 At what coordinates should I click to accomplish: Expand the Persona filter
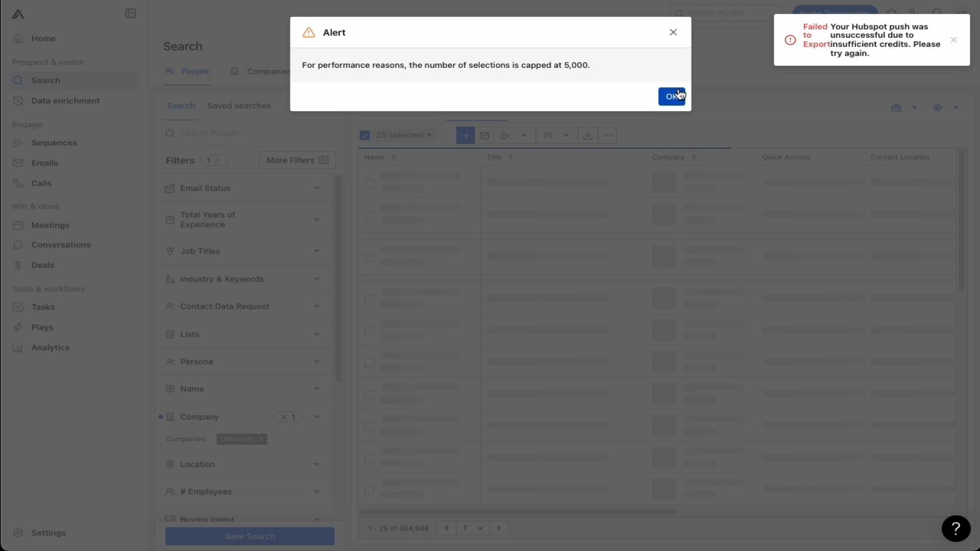tap(243, 362)
